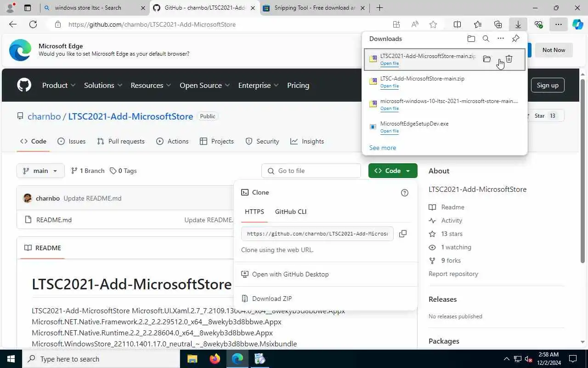This screenshot has width=588, height=368.
Task: Open the README.md file
Action: click(54, 220)
